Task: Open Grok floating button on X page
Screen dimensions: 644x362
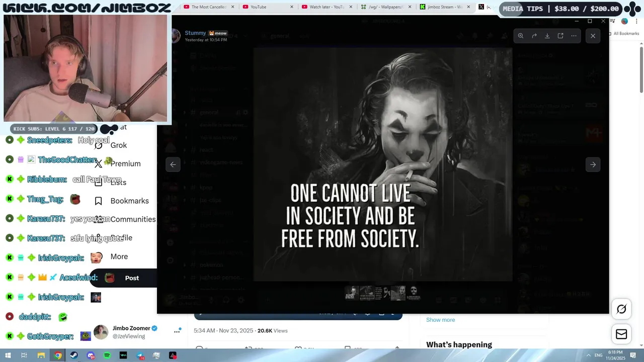Action: pos(621,309)
